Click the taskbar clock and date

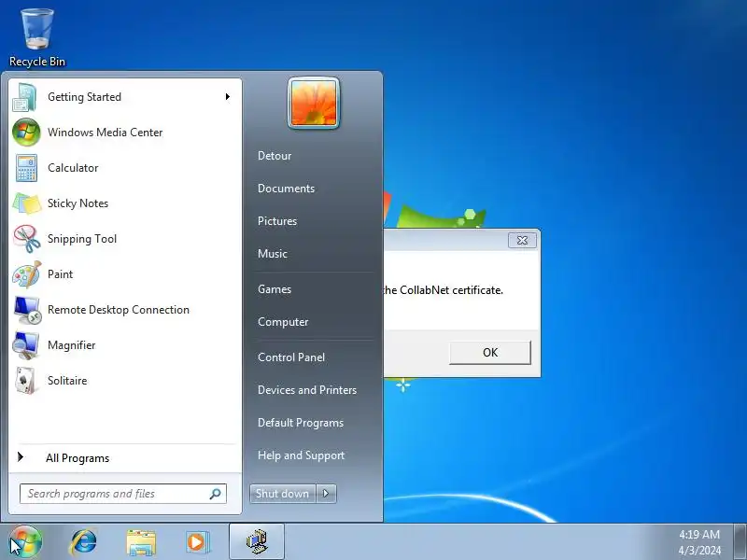point(699,542)
